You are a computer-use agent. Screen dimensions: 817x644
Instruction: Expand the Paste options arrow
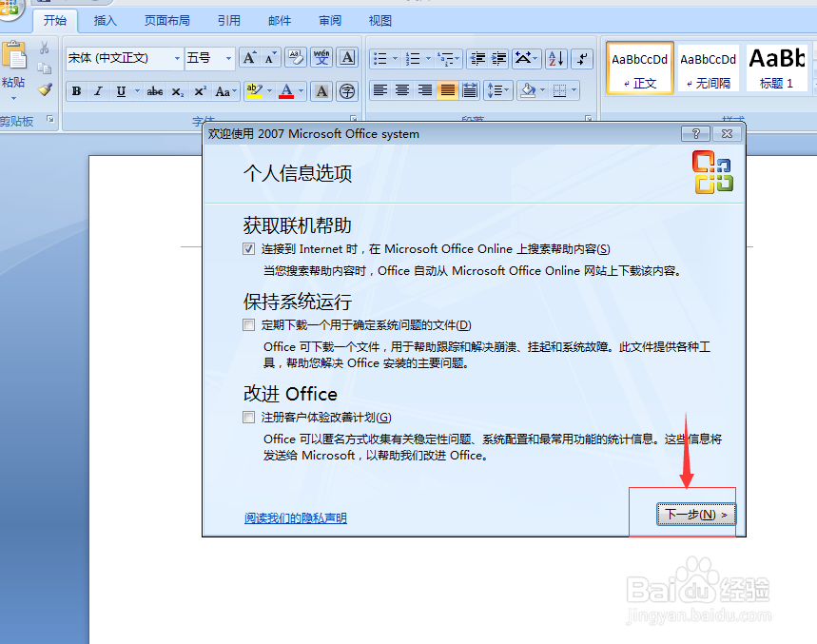[14, 98]
